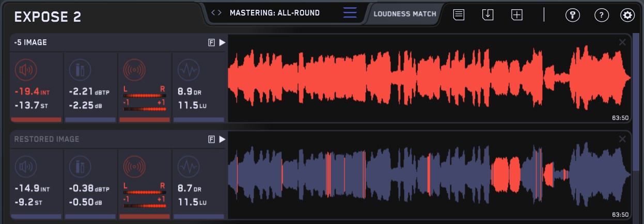Click stereo phase icon in RESTORED IMAGE track
The width and height of the screenshot is (644, 224).
[x=134, y=166]
